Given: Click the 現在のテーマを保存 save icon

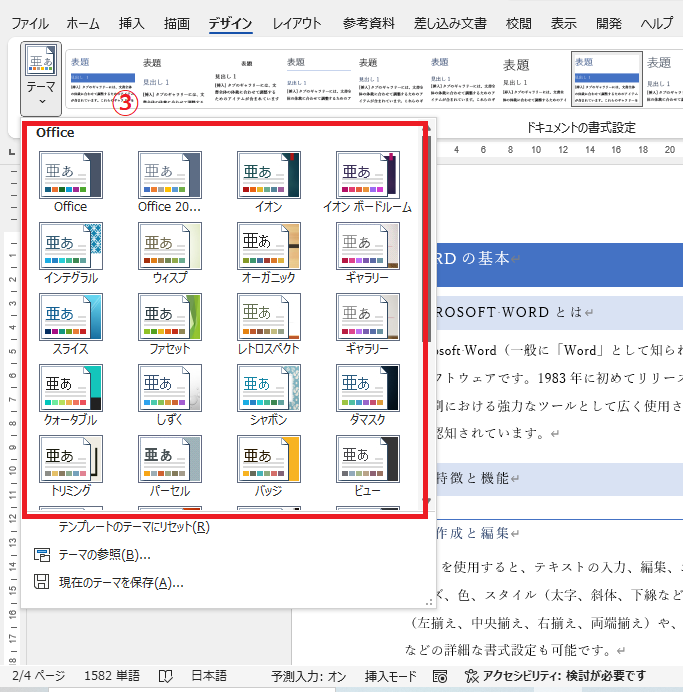Looking at the screenshot, I should [41, 582].
